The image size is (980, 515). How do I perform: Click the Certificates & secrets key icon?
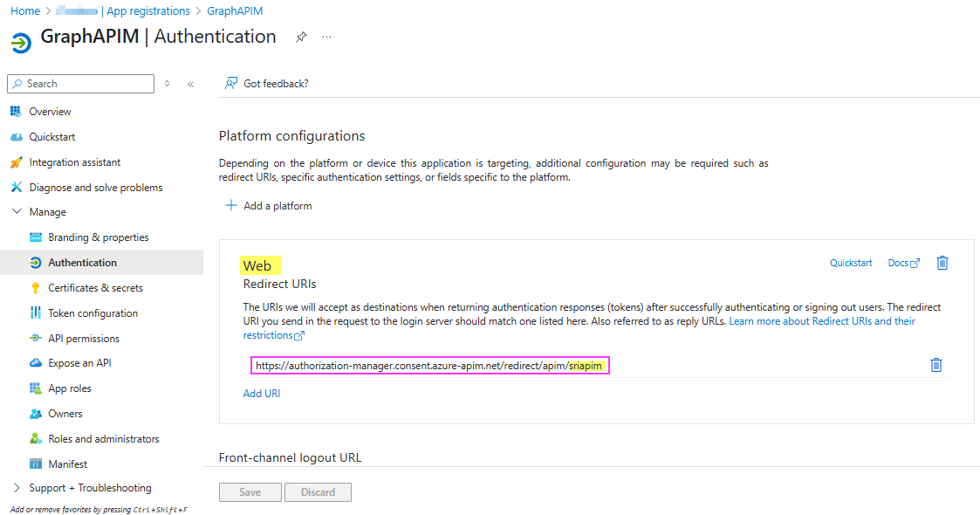click(36, 288)
